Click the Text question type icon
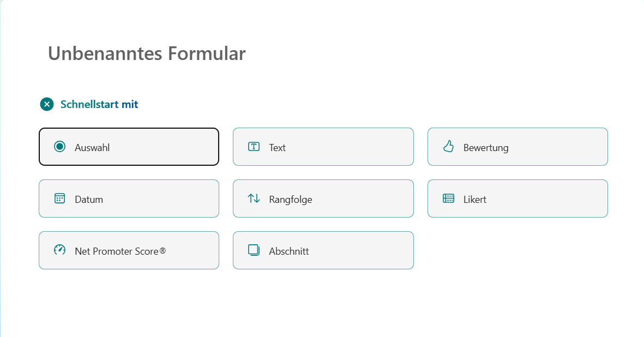 tap(254, 147)
